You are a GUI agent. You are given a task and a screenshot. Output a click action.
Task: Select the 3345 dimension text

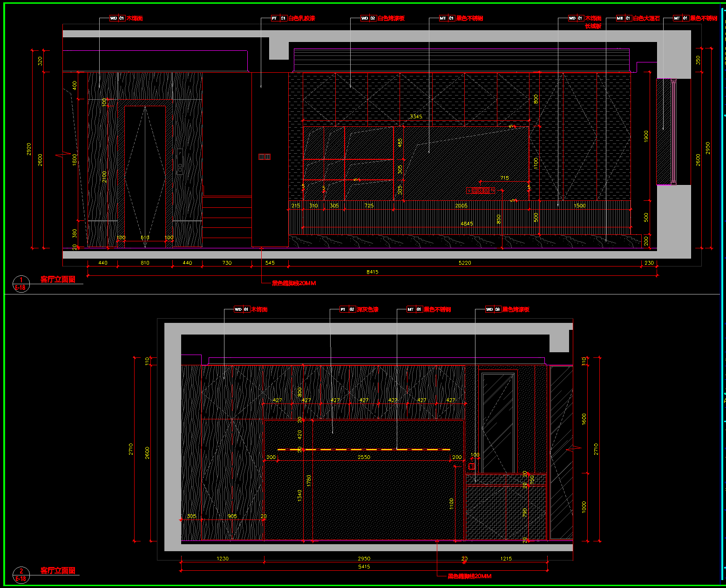point(416,116)
